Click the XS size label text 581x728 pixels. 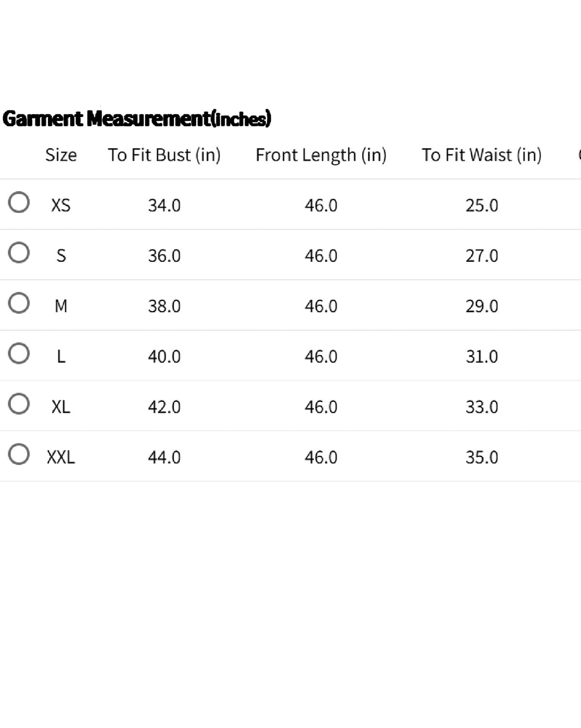point(61,205)
